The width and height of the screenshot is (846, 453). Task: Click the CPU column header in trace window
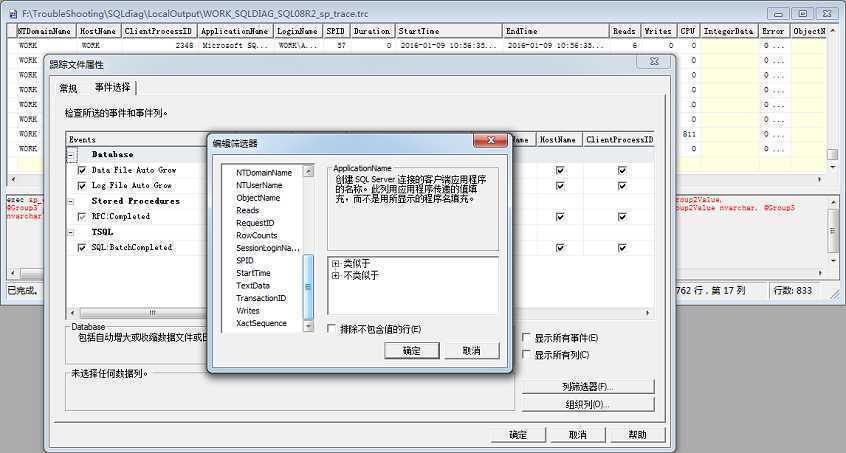click(x=688, y=31)
